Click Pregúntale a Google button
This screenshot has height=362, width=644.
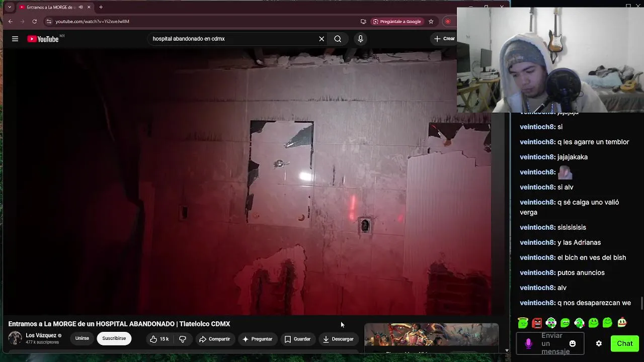pos(397,22)
